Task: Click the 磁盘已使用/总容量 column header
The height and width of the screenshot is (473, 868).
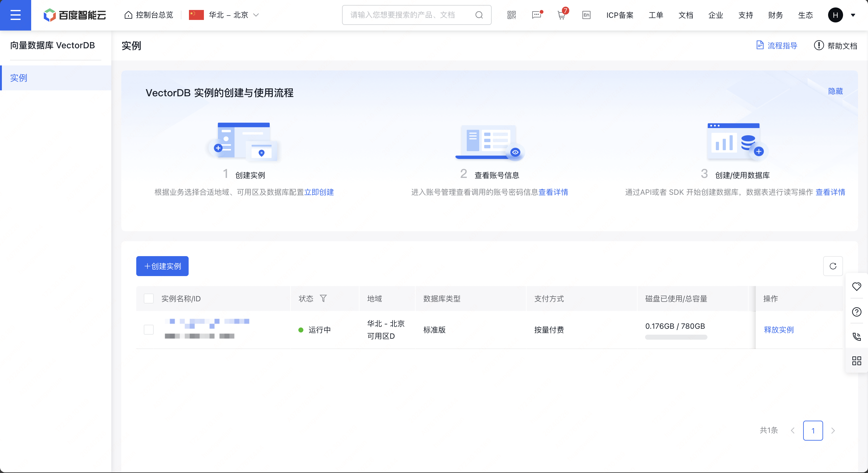Action: 676,299
